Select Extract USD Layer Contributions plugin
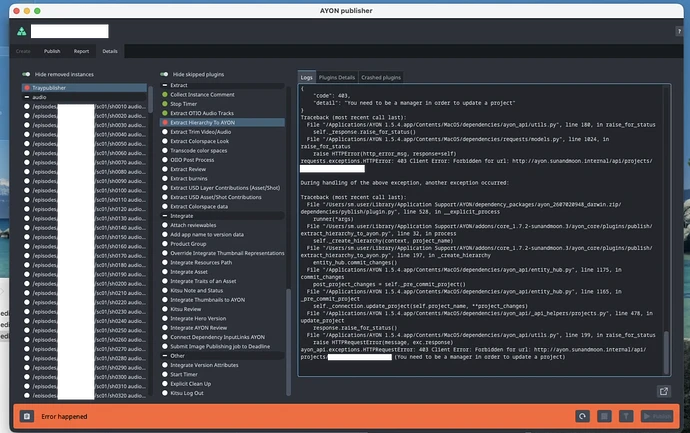Viewport: 690px width, 433px height. [222, 188]
